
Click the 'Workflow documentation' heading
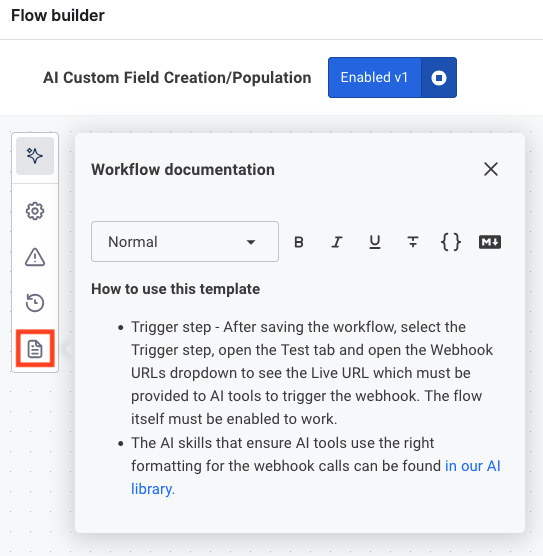coord(183,169)
